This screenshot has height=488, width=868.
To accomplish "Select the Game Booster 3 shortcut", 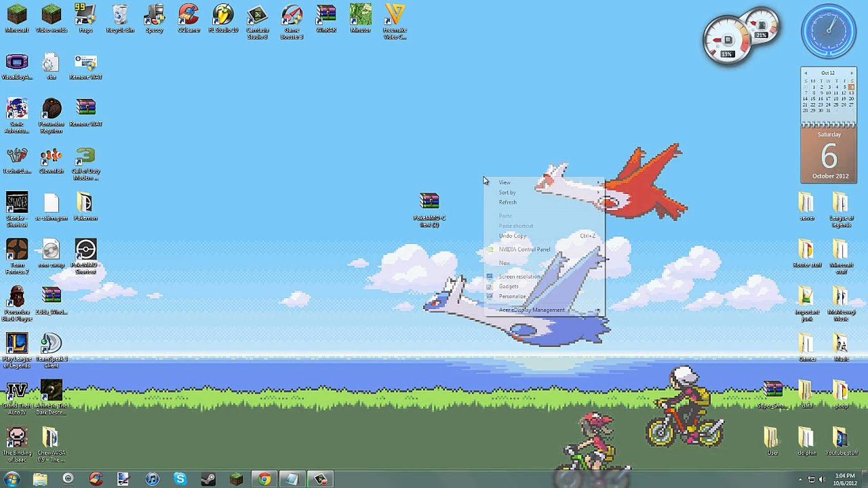I will [292, 22].
